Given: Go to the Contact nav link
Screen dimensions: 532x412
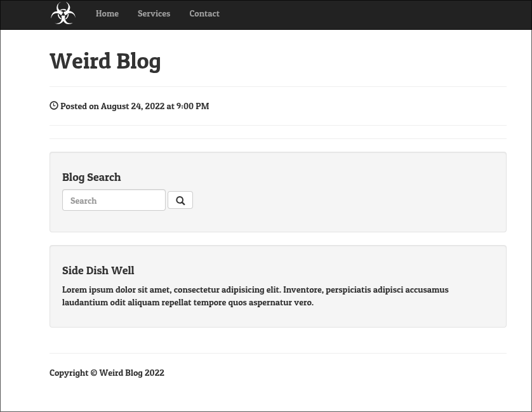Looking at the screenshot, I should pos(204,13).
